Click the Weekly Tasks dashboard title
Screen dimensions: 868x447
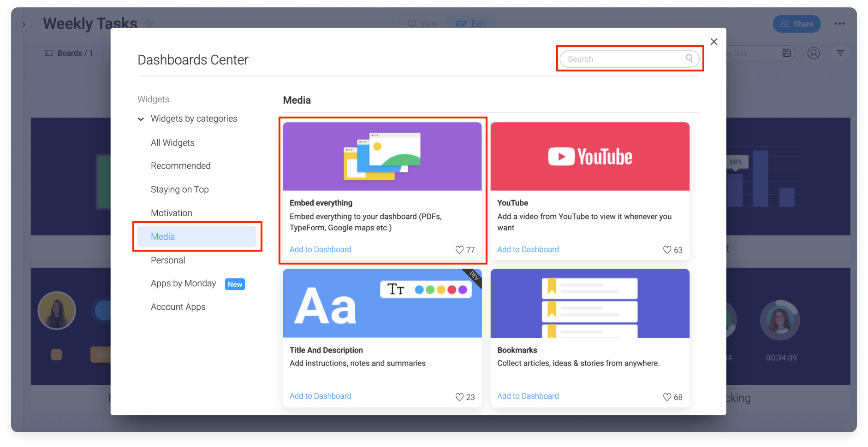click(90, 23)
